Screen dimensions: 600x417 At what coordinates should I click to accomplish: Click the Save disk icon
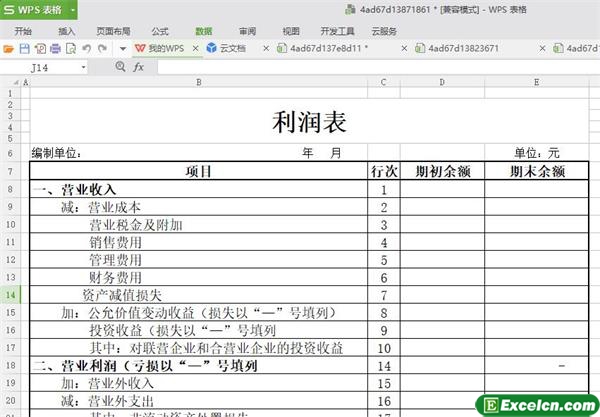point(24,49)
